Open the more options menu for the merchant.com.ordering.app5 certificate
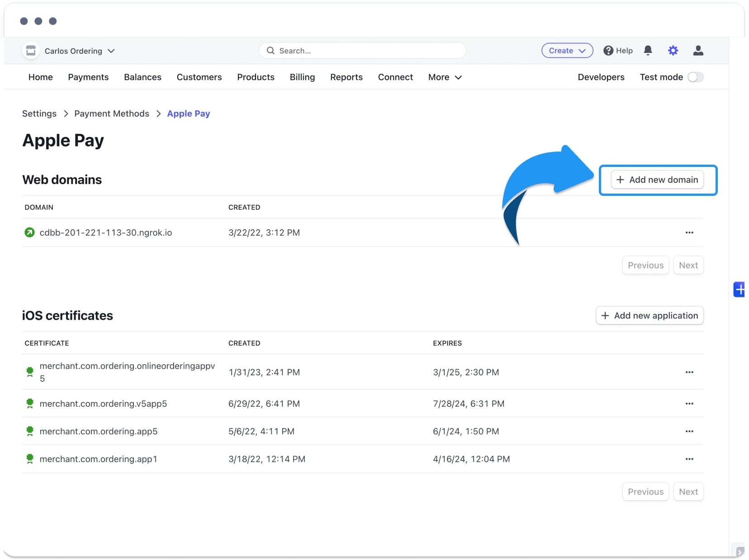 point(689,432)
